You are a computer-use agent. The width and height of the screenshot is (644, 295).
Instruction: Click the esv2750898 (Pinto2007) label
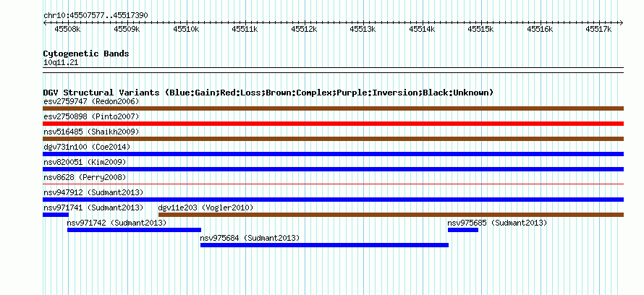click(x=91, y=116)
